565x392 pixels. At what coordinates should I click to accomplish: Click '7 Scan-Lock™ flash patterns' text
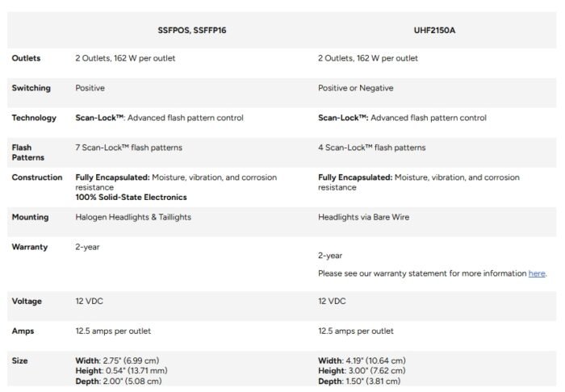point(129,148)
